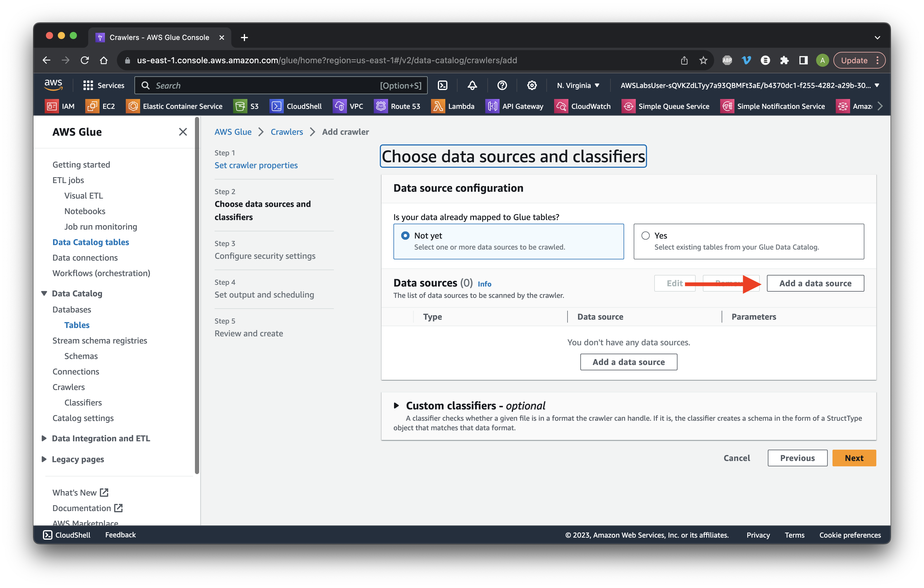Click the AWS logo home icon
Image resolution: width=924 pixels, height=588 pixels.
coord(53,85)
